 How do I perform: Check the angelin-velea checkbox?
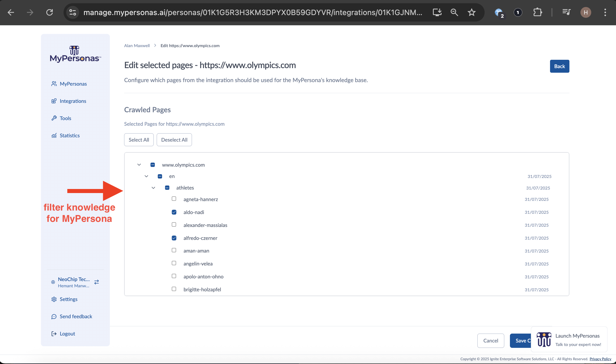pyautogui.click(x=174, y=263)
